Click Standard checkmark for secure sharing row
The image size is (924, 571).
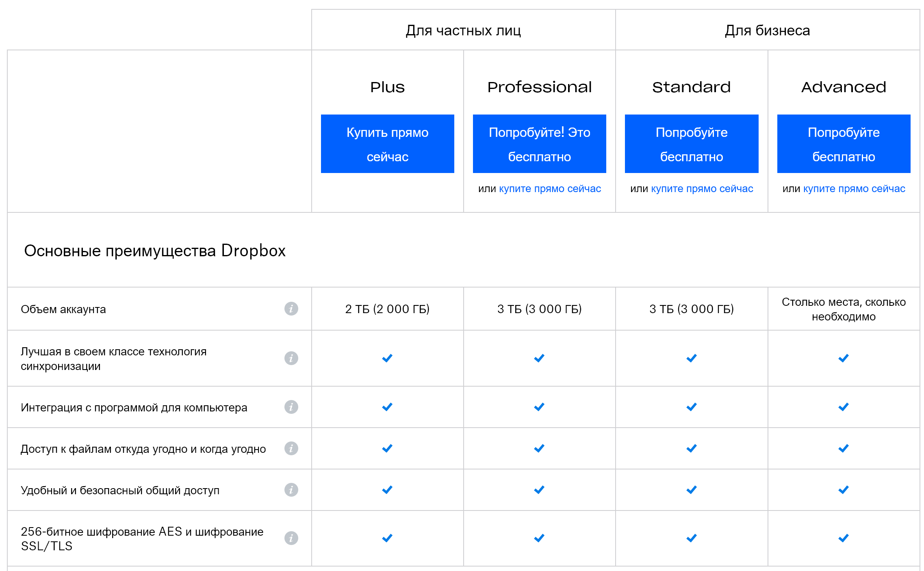coord(691,490)
